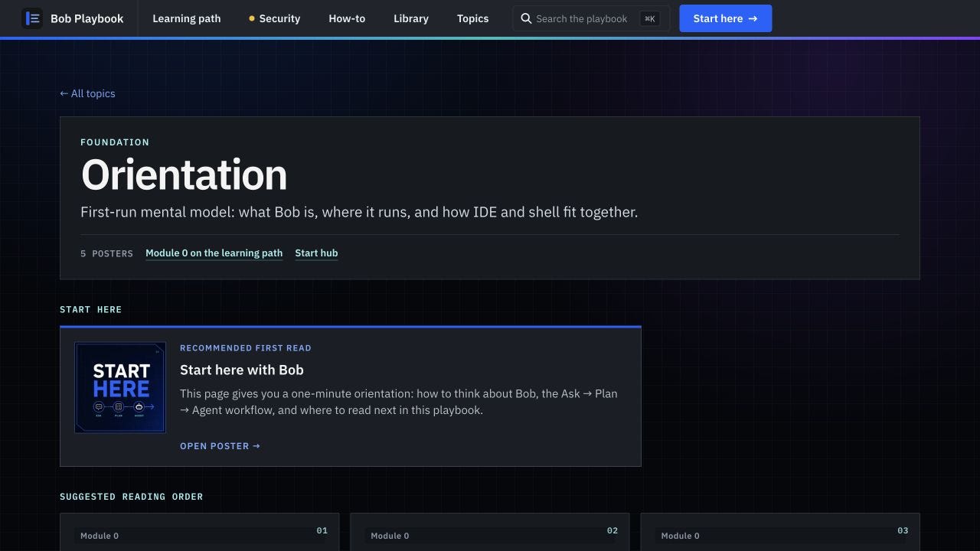Click the search magnifier icon

[x=526, y=18]
